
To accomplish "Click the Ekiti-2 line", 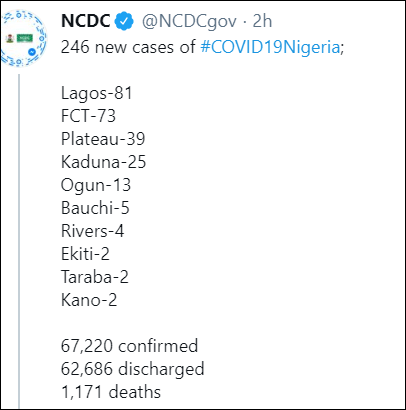I will coord(85,254).
